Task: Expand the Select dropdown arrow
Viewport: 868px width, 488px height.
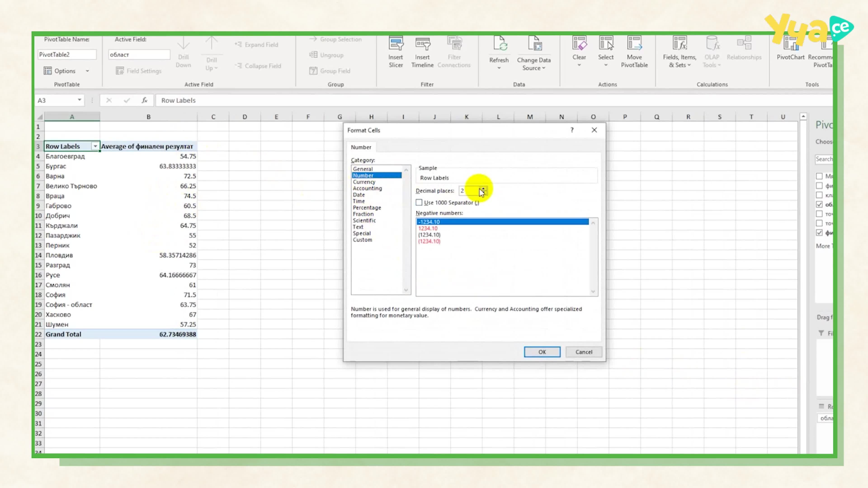Action: click(x=606, y=65)
